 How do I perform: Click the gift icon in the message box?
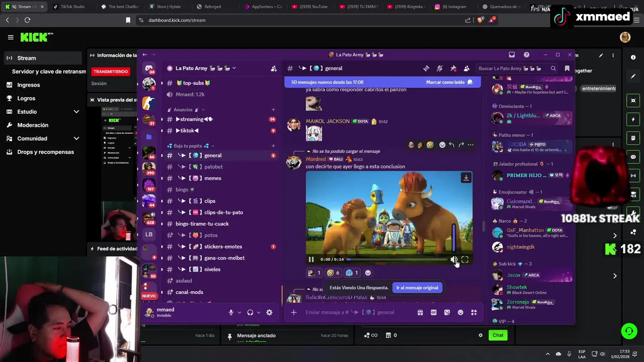(x=420, y=312)
